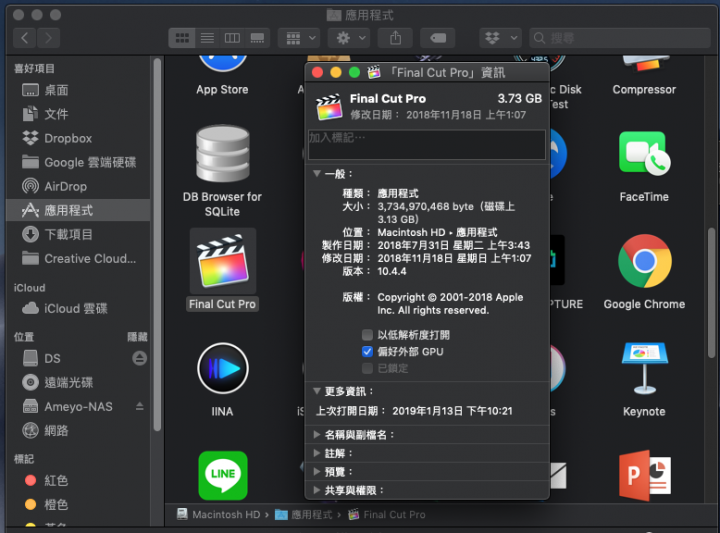Open 下載項目 in sidebar
Viewport: 720px width, 533px height.
coord(78,235)
